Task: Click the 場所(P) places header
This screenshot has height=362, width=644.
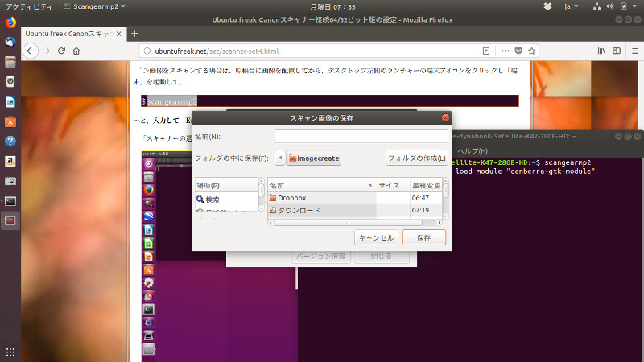Action: point(226,186)
